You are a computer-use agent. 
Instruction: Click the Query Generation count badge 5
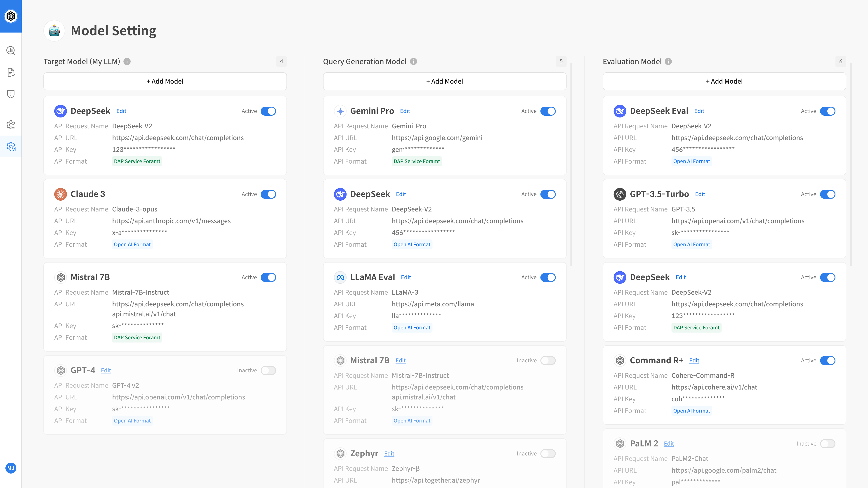click(x=561, y=61)
